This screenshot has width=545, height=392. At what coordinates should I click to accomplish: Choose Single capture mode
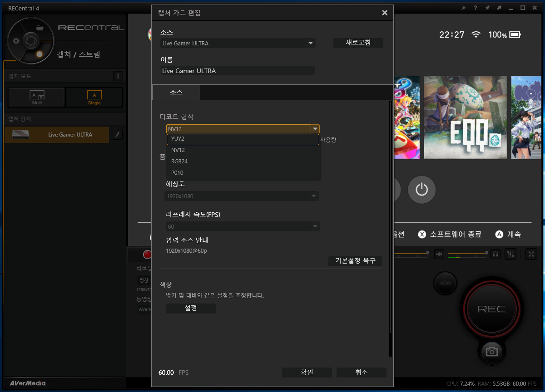(94, 97)
